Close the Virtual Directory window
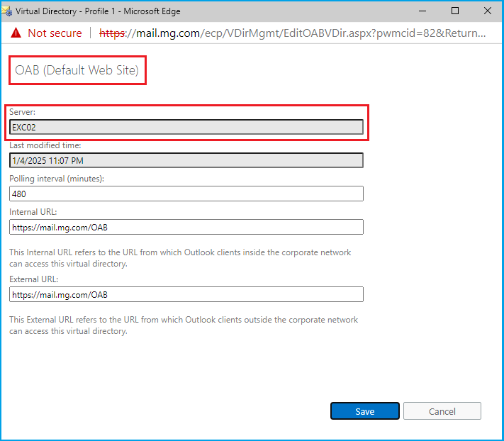Image resolution: width=504 pixels, height=441 pixels. tap(488, 11)
